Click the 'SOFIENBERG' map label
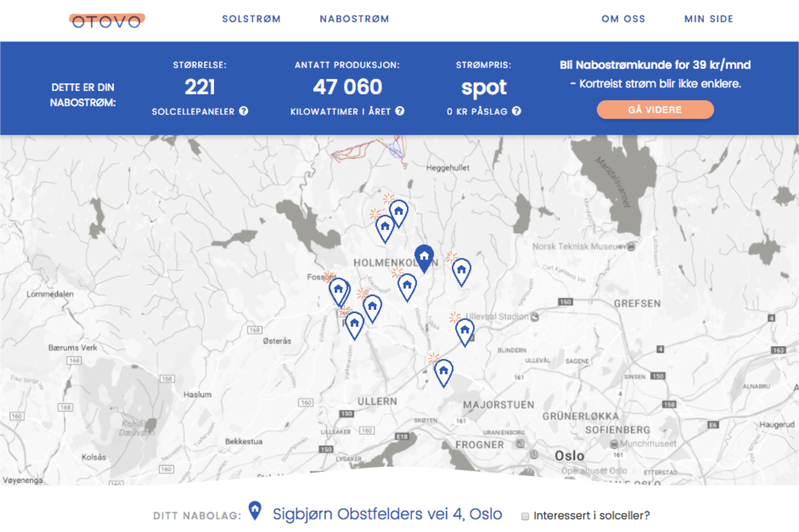Image resolution: width=799 pixels, height=532 pixels. [617, 430]
